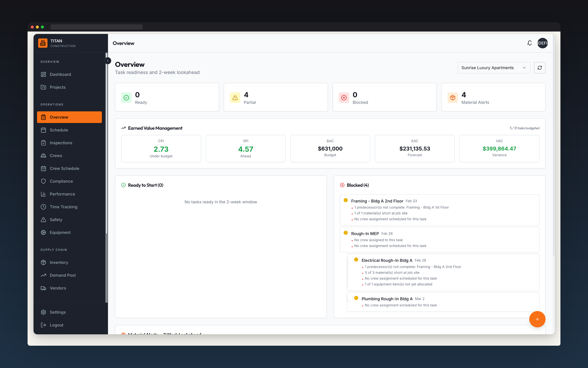The image size is (588, 368).
Task: Click the CPI 2.73 card
Action: [161, 149]
